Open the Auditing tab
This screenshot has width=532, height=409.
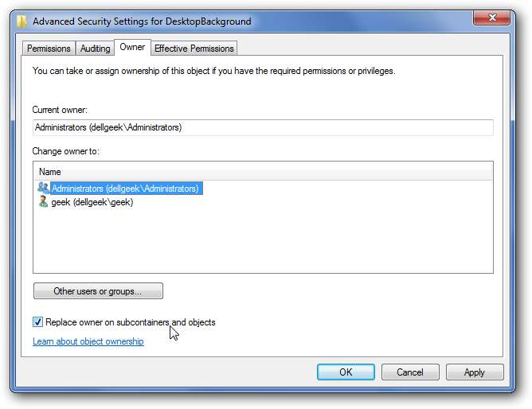click(x=96, y=49)
